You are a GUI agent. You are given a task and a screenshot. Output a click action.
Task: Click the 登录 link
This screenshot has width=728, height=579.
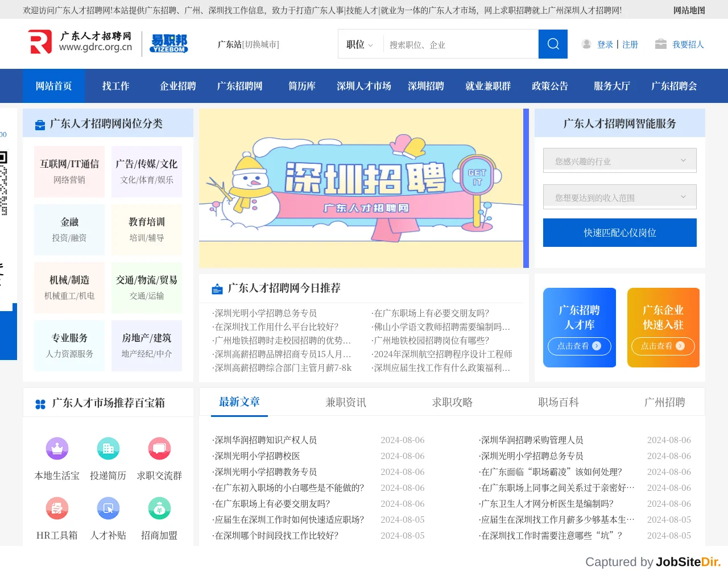coord(605,44)
